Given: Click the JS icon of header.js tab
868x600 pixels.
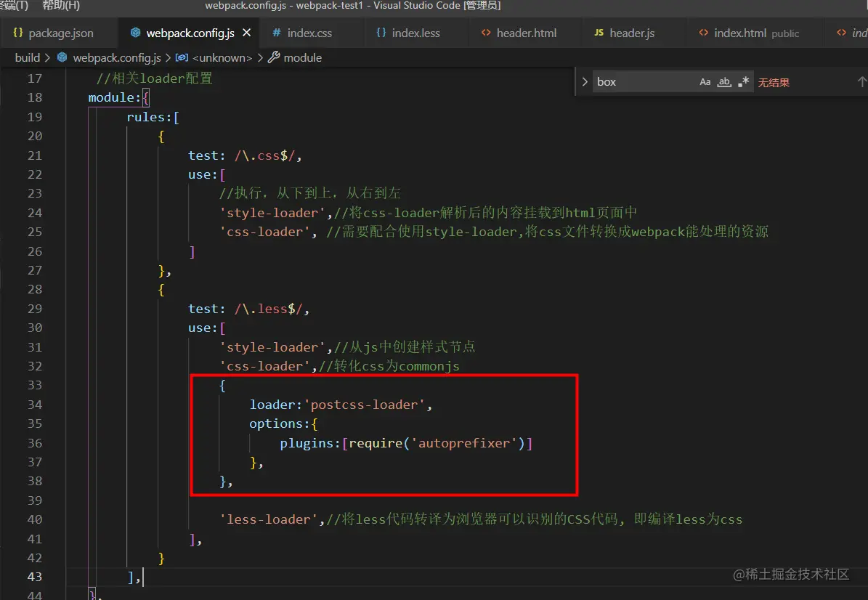Looking at the screenshot, I should tap(599, 33).
